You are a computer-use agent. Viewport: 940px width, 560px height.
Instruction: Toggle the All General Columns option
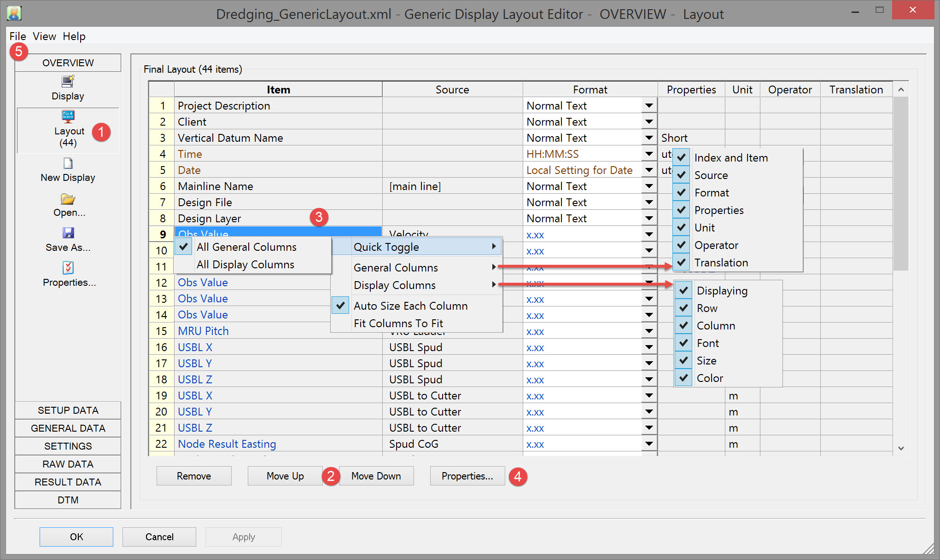pyautogui.click(x=246, y=247)
